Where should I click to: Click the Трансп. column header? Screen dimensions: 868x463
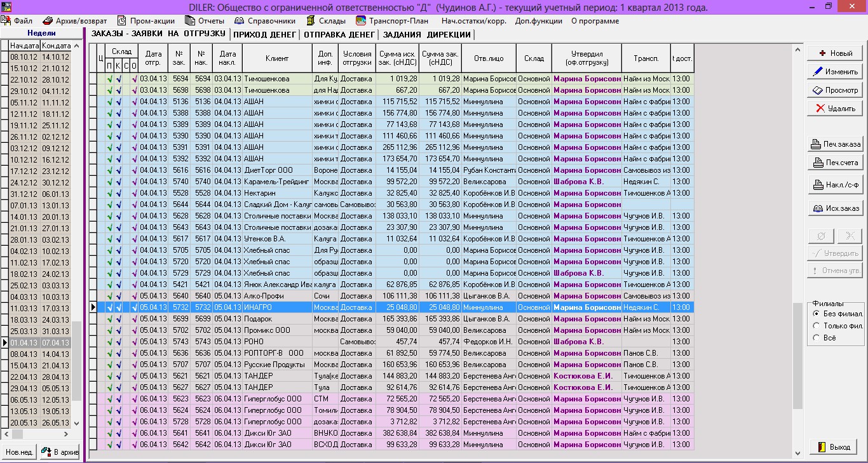(646, 58)
